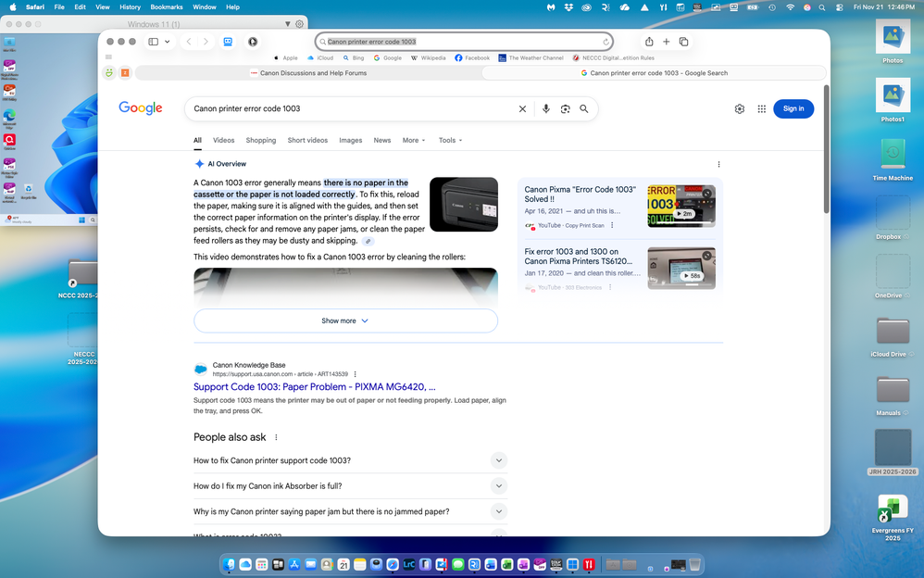Image resolution: width=924 pixels, height=578 pixels.
Task: Expand 'How do I fix my Canon ink Absorber' question
Action: [x=498, y=485]
